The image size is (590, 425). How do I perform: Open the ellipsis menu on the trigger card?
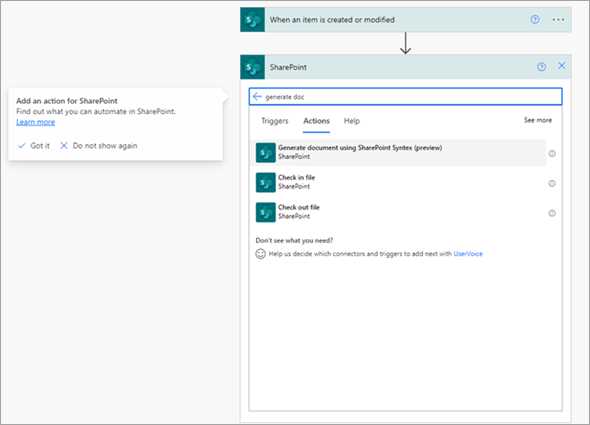pos(558,20)
